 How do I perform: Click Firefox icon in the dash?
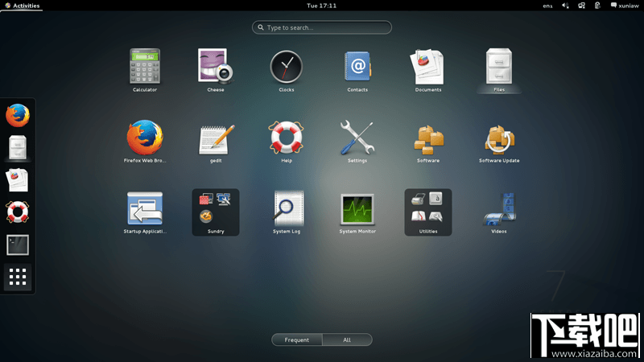(x=18, y=115)
